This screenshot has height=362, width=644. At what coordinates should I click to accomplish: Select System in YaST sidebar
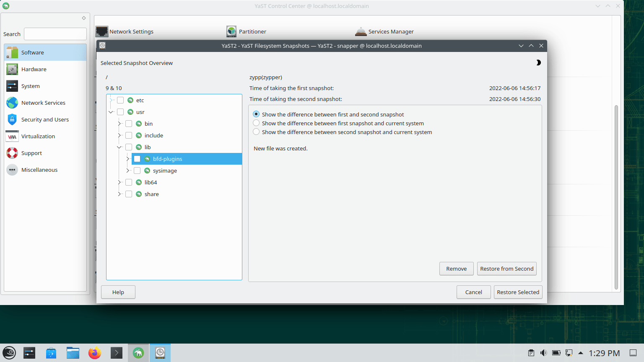45,86
